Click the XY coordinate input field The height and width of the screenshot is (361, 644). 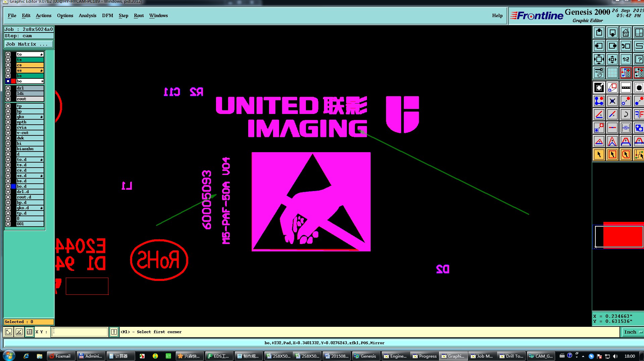tap(80, 332)
